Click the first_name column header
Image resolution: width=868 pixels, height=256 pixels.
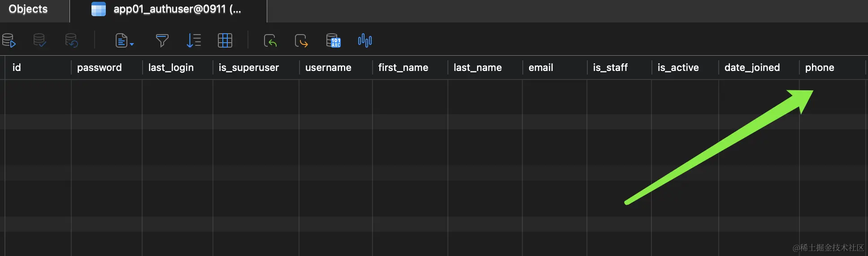pos(410,67)
